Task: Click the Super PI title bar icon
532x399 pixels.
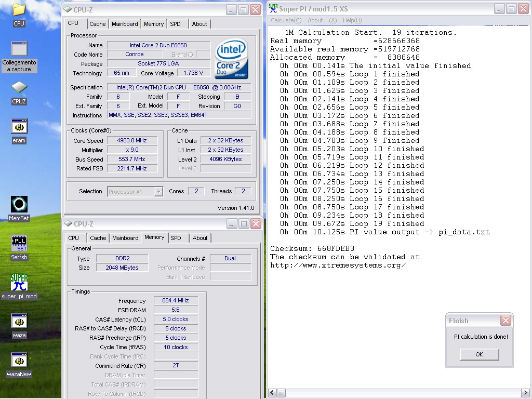Action: (x=273, y=9)
